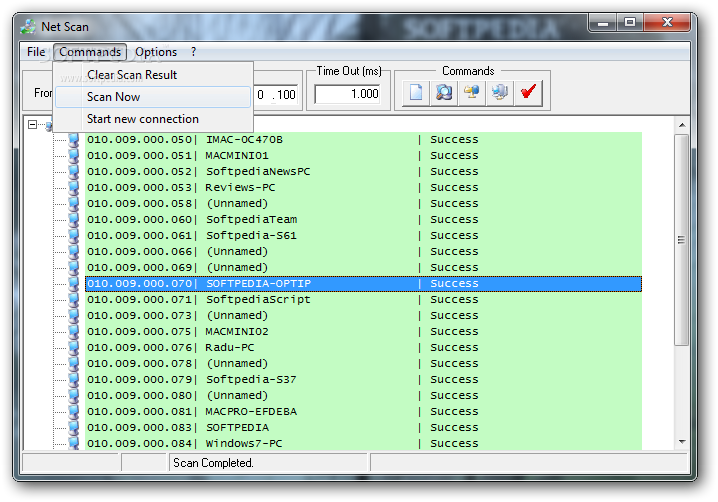This screenshot has width=718, height=502.
Task: Select row 010.009.000.053 Reviews-PC
Action: (363, 187)
